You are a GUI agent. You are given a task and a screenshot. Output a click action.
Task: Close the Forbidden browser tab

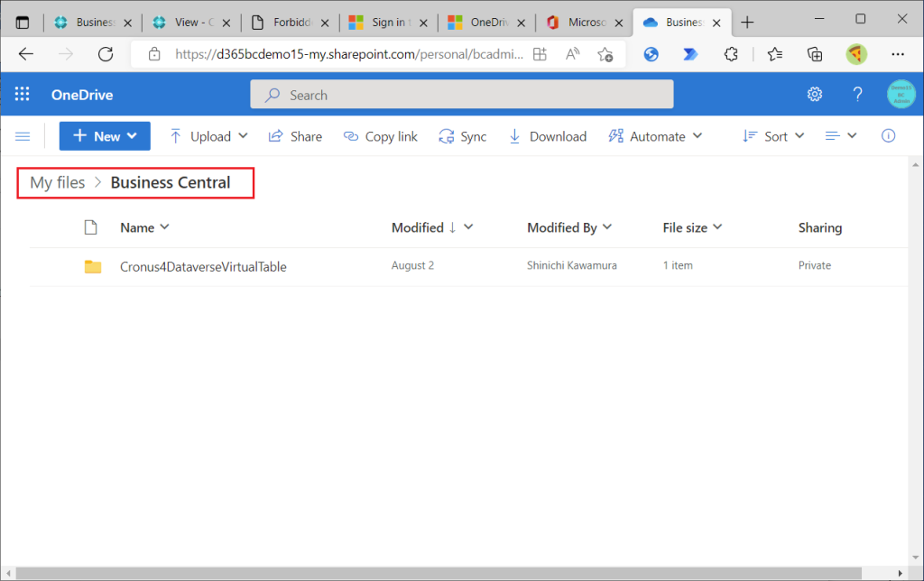(325, 23)
